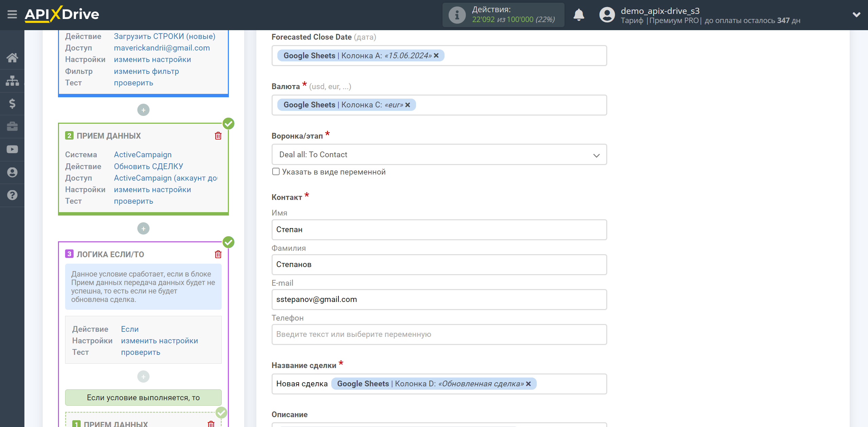This screenshot has height=427, width=868.
Task: Open ActiveCampaign system link
Action: click(142, 155)
